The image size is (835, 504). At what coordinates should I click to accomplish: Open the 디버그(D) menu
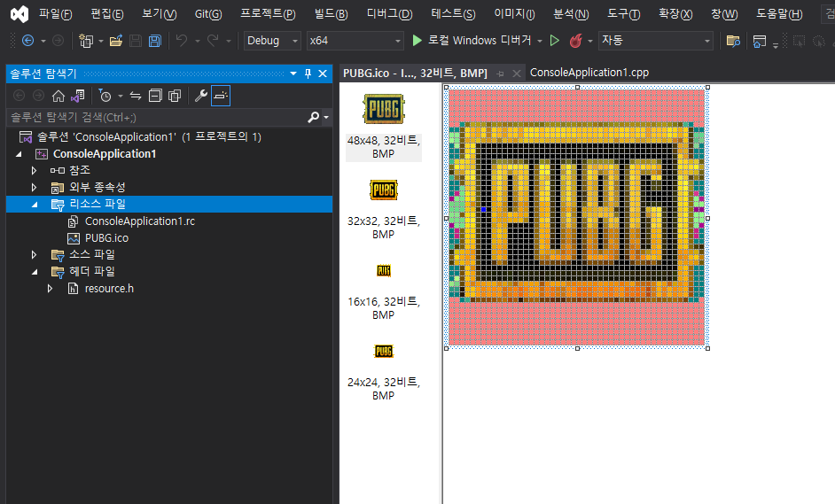click(x=390, y=14)
